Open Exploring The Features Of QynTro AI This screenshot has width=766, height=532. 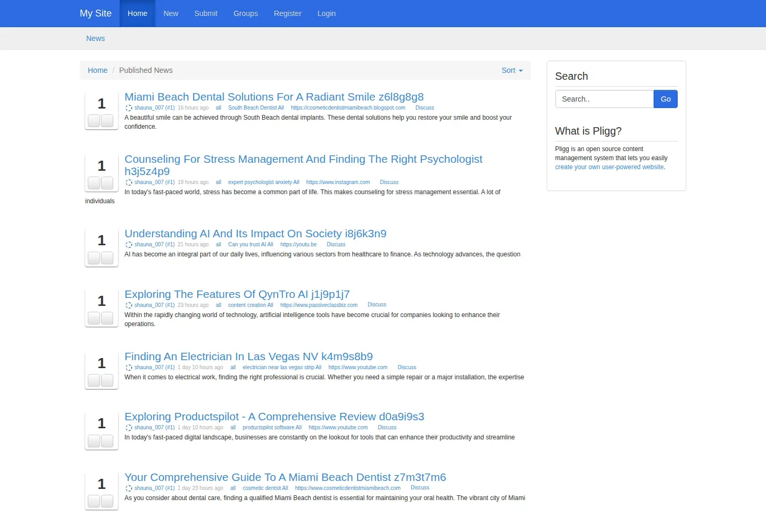point(237,294)
